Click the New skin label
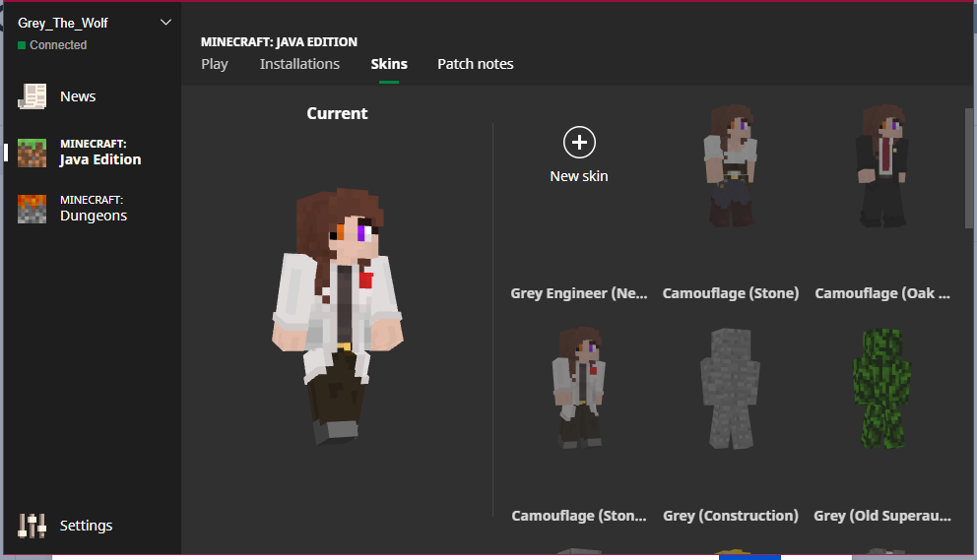977x560 pixels. coord(579,176)
